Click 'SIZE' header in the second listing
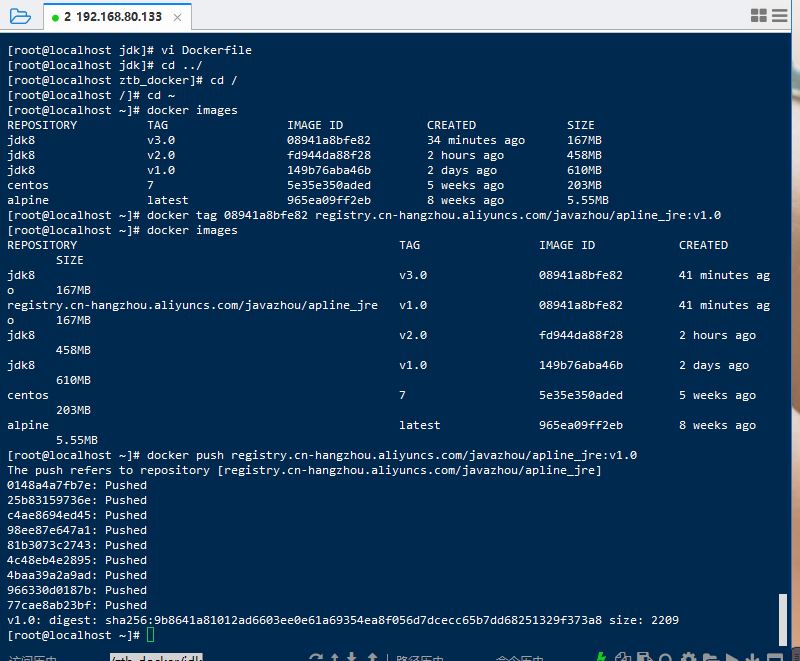 point(70,260)
